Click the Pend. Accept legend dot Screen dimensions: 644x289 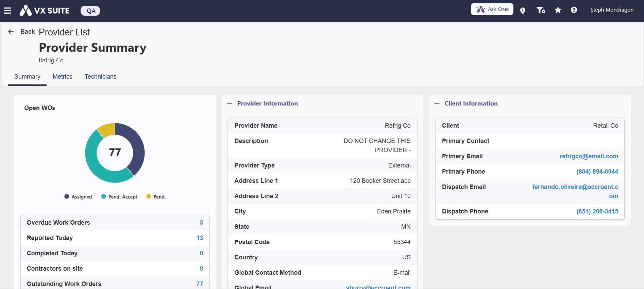coord(104,196)
